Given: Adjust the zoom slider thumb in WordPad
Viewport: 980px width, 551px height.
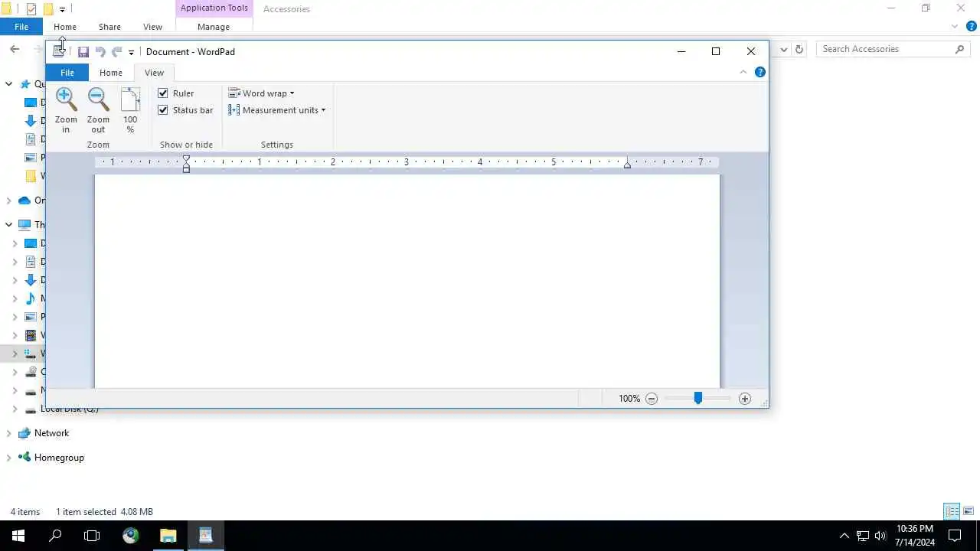Looking at the screenshot, I should 697,398.
